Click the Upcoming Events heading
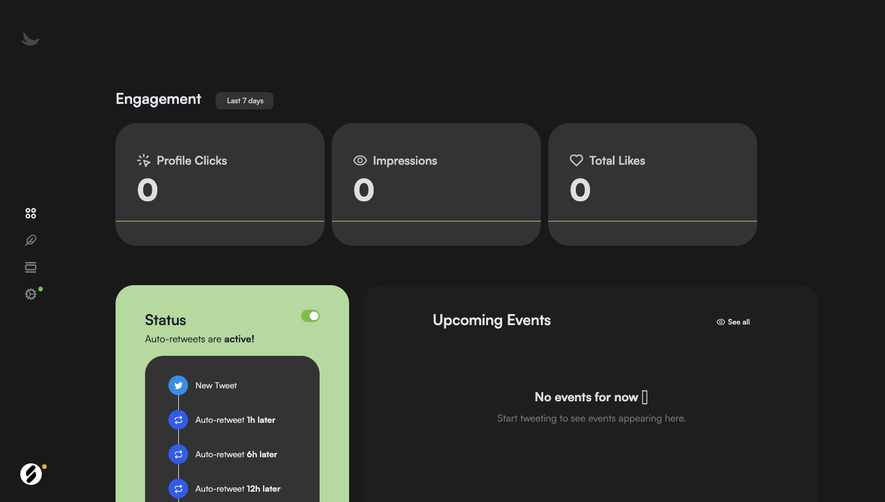The height and width of the screenshot is (502, 885). [x=492, y=320]
